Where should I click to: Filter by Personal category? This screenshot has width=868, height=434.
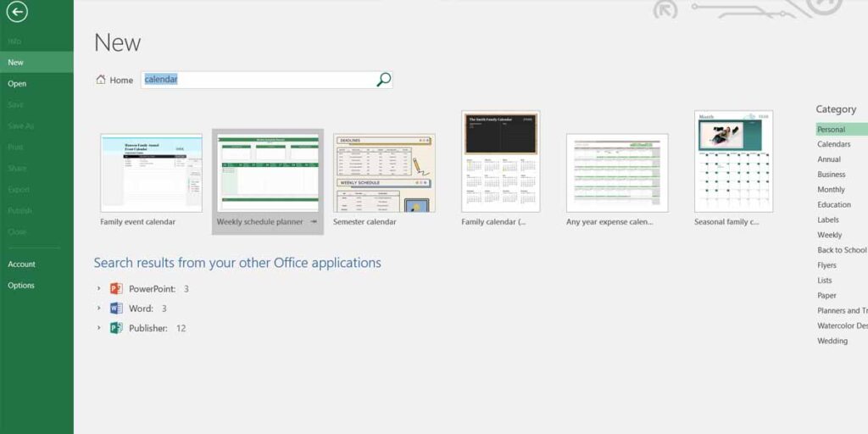tap(842, 129)
